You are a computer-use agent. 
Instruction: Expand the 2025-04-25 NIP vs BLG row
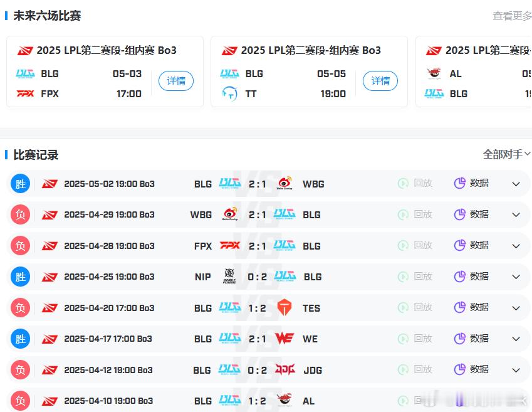click(x=516, y=277)
